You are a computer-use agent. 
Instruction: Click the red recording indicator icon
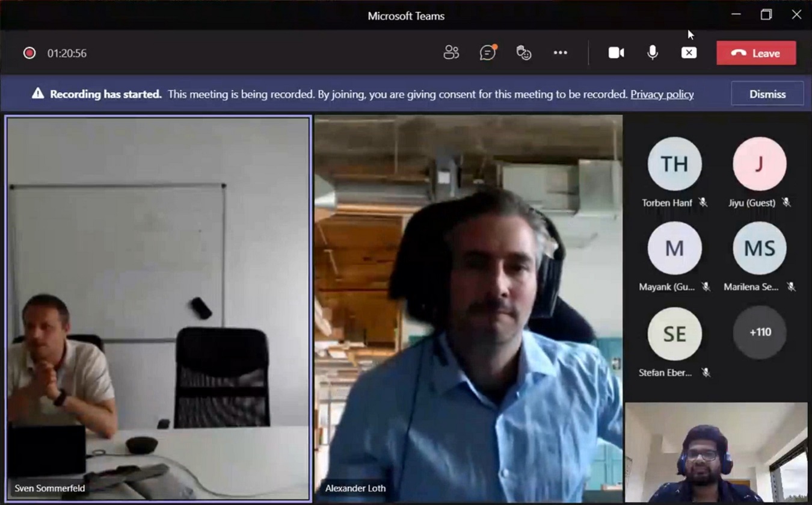click(29, 53)
